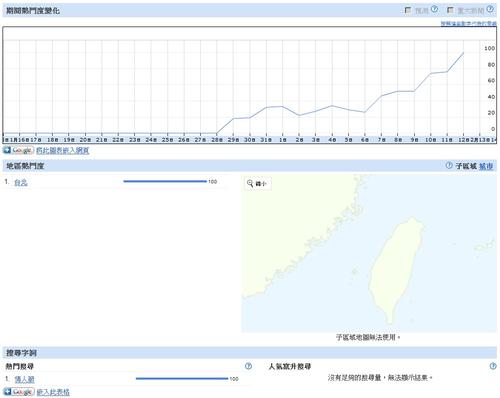
Task: Click help icon next to 人氣竄升搜尋
Action: point(493,366)
